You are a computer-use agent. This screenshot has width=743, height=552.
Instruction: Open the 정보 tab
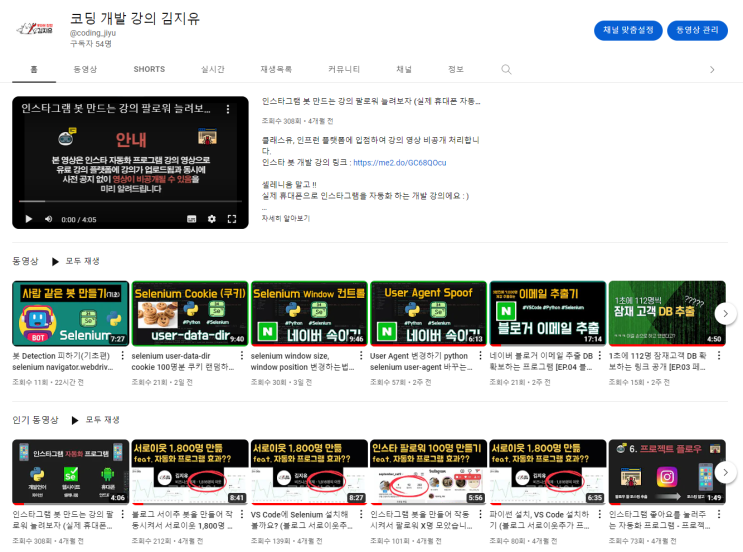click(456, 69)
